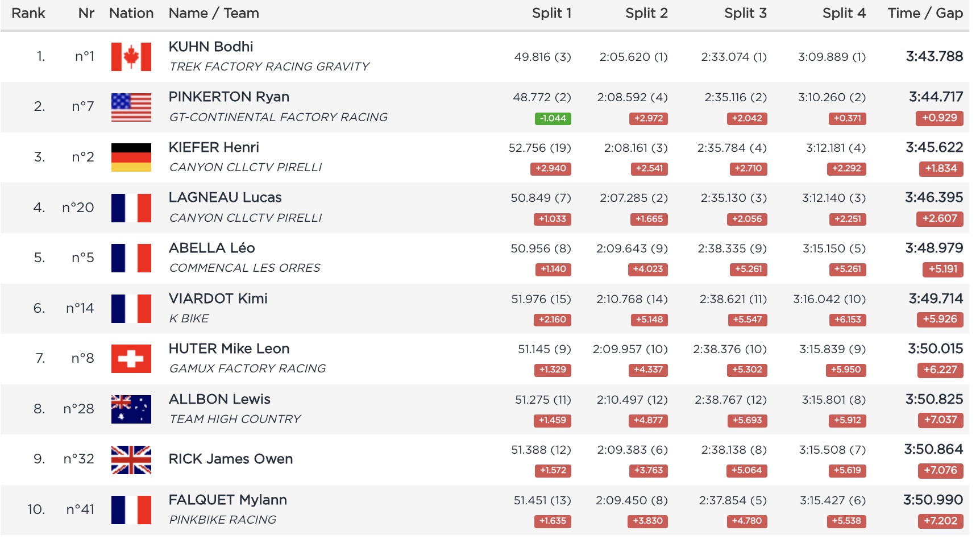
Task: Click the Australian flag beside ALLBON Lewis
Action: tap(131, 409)
